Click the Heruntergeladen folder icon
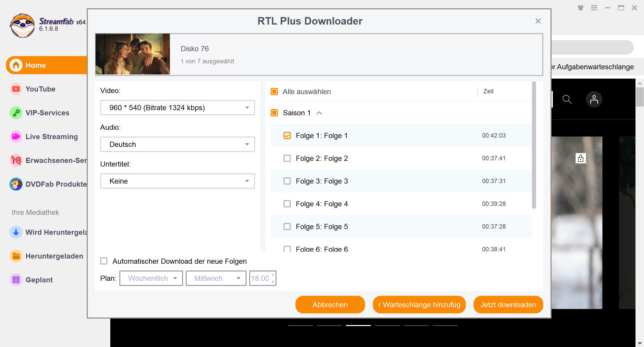 click(x=16, y=256)
